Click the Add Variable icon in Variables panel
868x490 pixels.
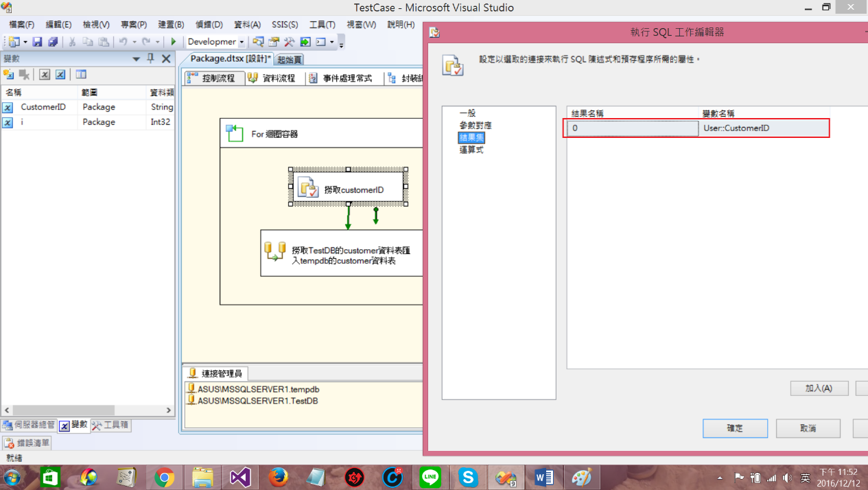pos(9,74)
